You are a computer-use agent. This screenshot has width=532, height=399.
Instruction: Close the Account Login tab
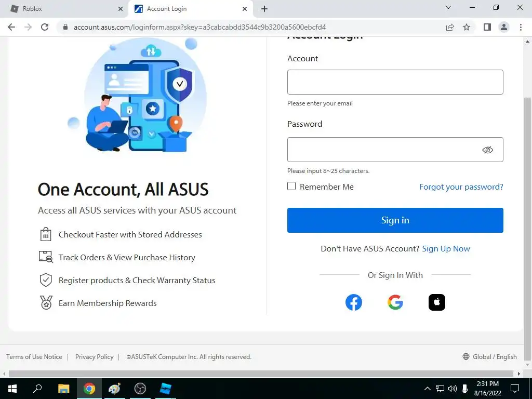(x=245, y=9)
